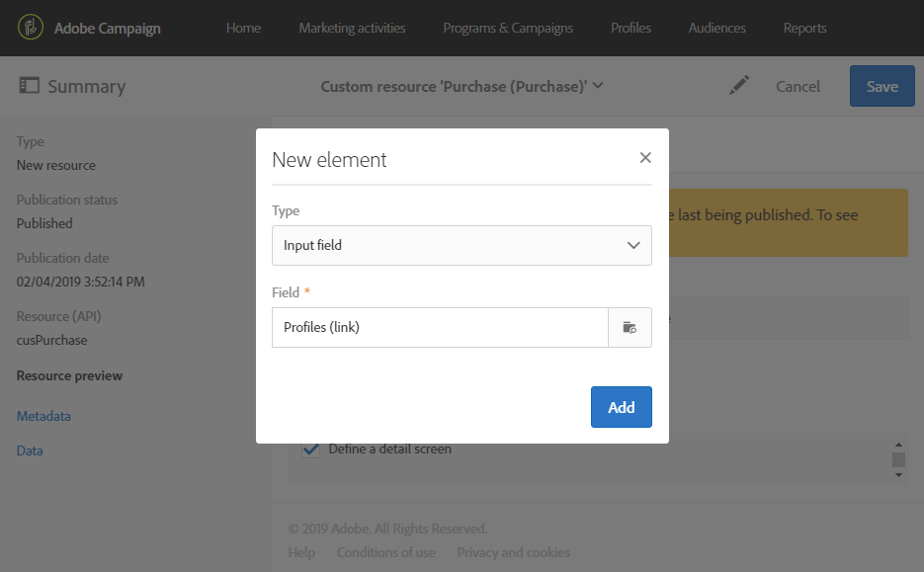
Task: Close the New element dialog
Action: pyautogui.click(x=645, y=158)
